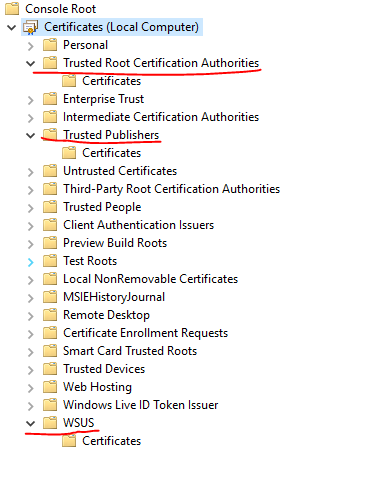
Task: Select the "Test Roots" text label
Action: pos(90,261)
